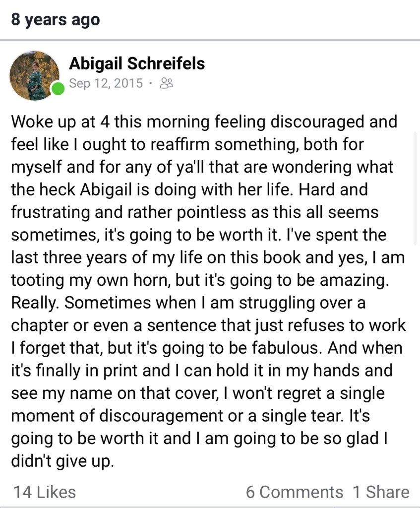
Task: Click the dot separator after the date
Action: pos(151,83)
